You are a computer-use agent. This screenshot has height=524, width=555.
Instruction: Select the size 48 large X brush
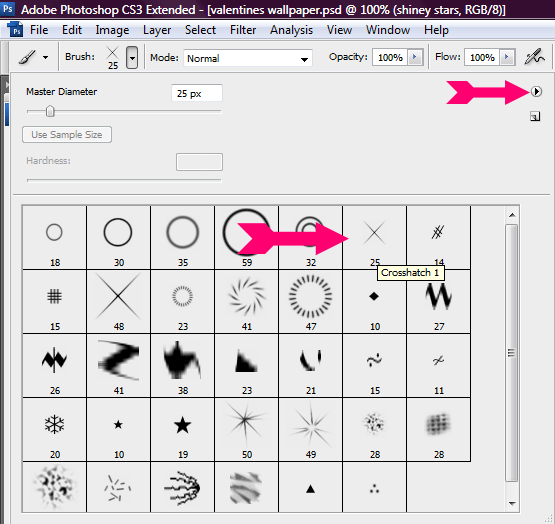coord(119,302)
